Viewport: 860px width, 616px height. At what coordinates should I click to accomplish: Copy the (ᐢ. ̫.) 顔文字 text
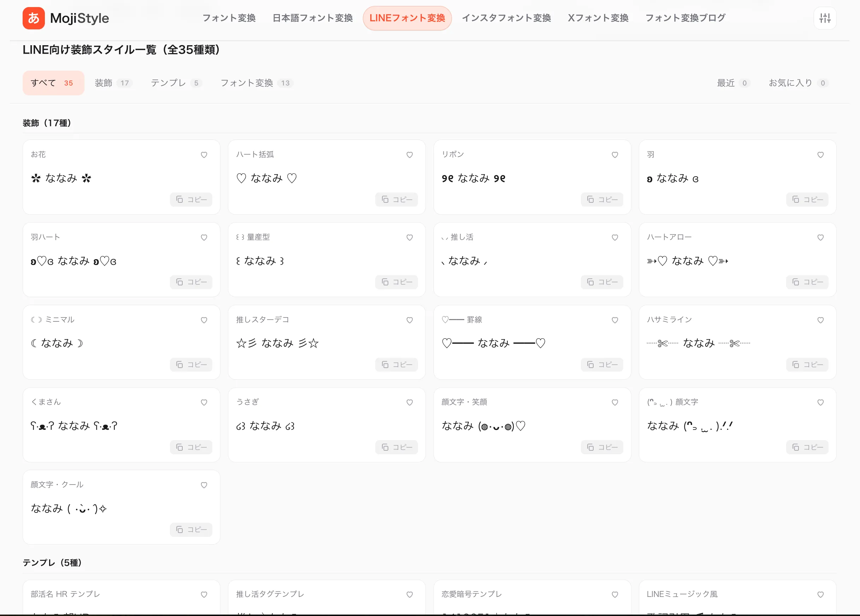pyautogui.click(x=807, y=447)
